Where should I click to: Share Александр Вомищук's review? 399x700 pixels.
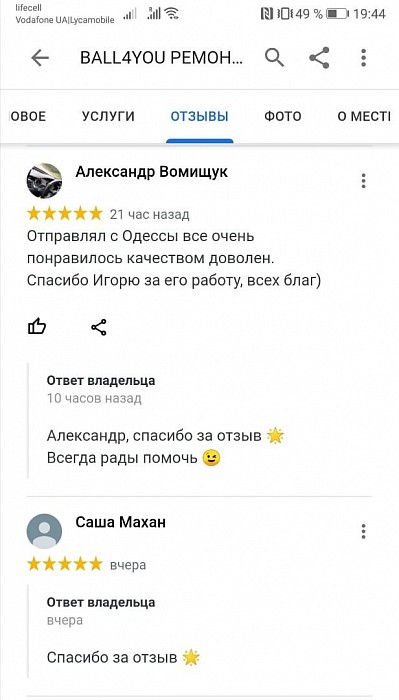click(99, 327)
